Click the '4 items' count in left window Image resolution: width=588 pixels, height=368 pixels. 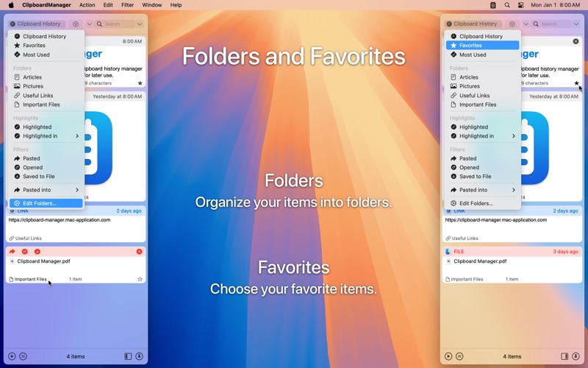[76, 356]
